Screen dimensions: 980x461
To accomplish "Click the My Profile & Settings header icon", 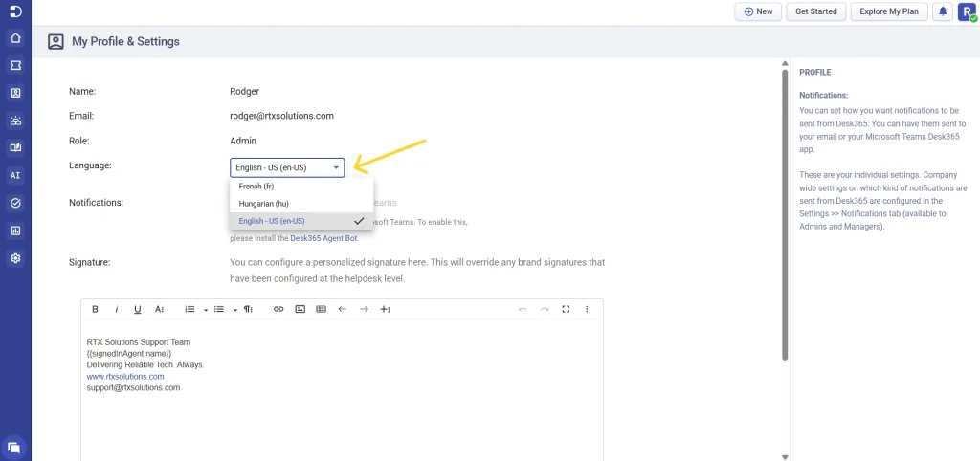I will [56, 42].
